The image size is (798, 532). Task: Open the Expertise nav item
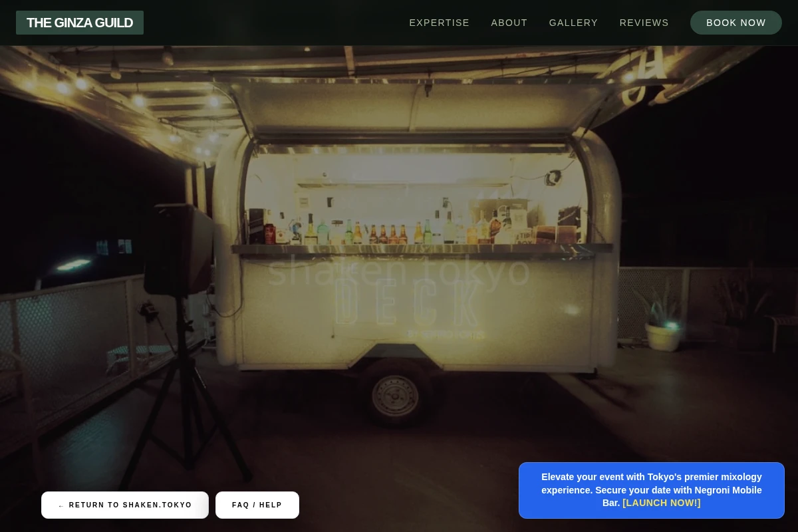439,23
